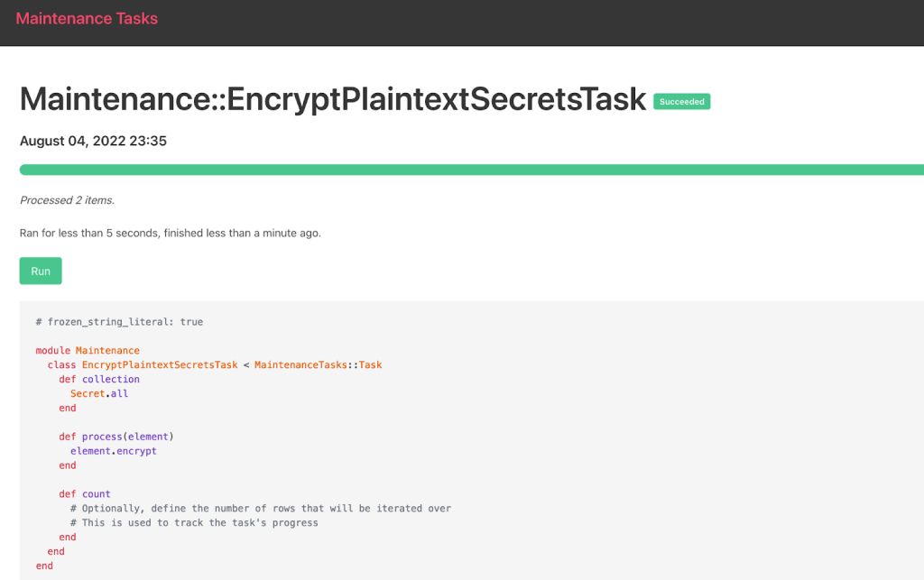Screen dimensions: 924x580
Task: Click MaintenanceTasks::Task superclass in the code
Action: point(318,364)
